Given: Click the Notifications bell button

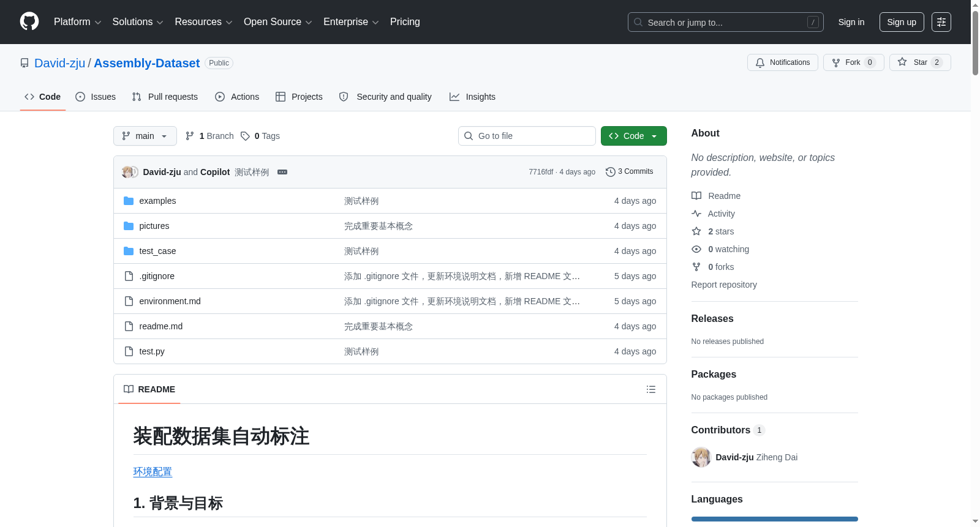Looking at the screenshot, I should tap(782, 62).
